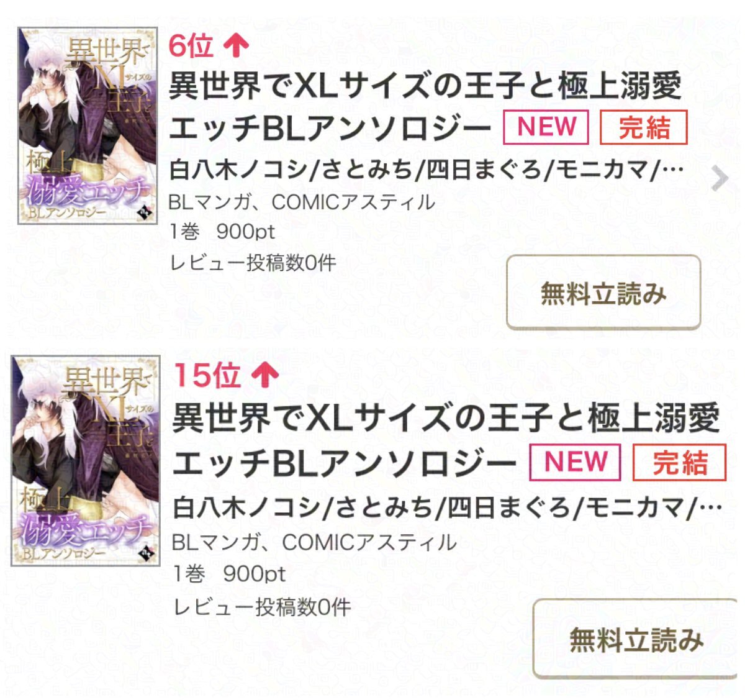Click BLマンガ、COMICアスティル category in the 15位 entry
Image resolution: width=745 pixels, height=700 pixels.
click(x=314, y=542)
